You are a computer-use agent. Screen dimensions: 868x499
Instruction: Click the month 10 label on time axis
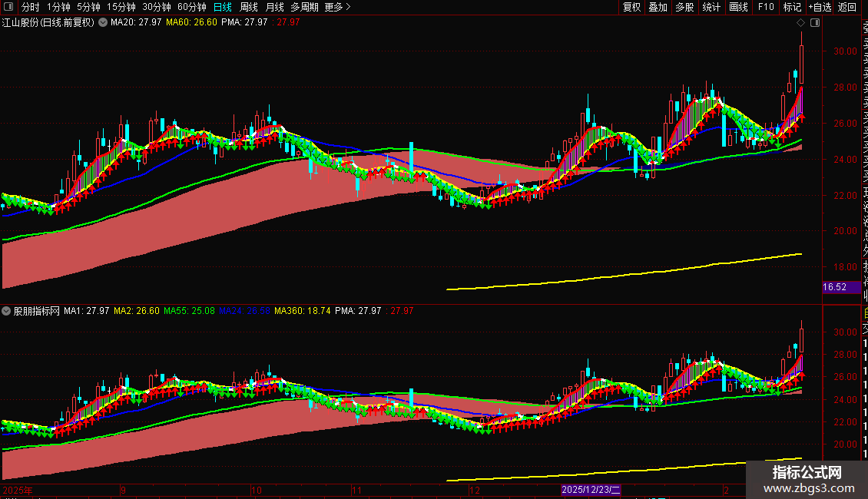pos(256,490)
